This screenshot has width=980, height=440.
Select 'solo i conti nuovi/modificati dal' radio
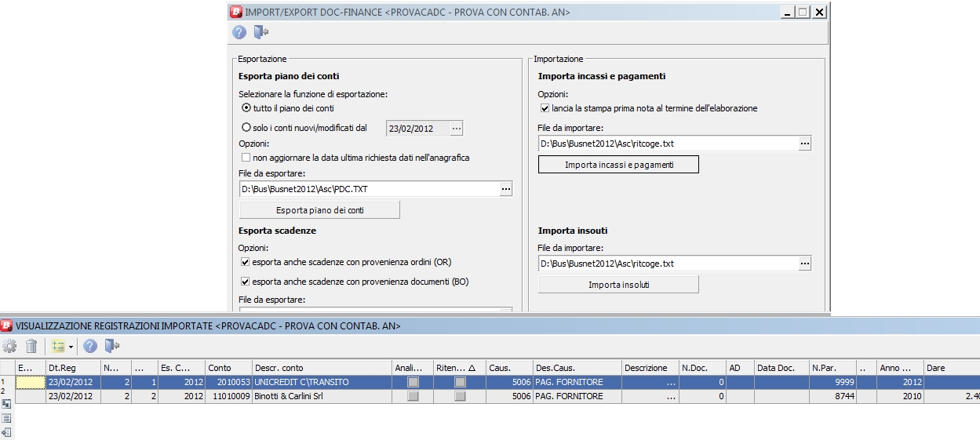[x=246, y=127]
